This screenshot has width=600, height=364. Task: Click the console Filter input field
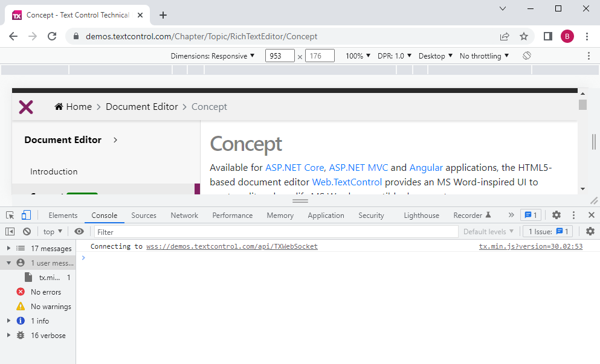(x=181, y=231)
